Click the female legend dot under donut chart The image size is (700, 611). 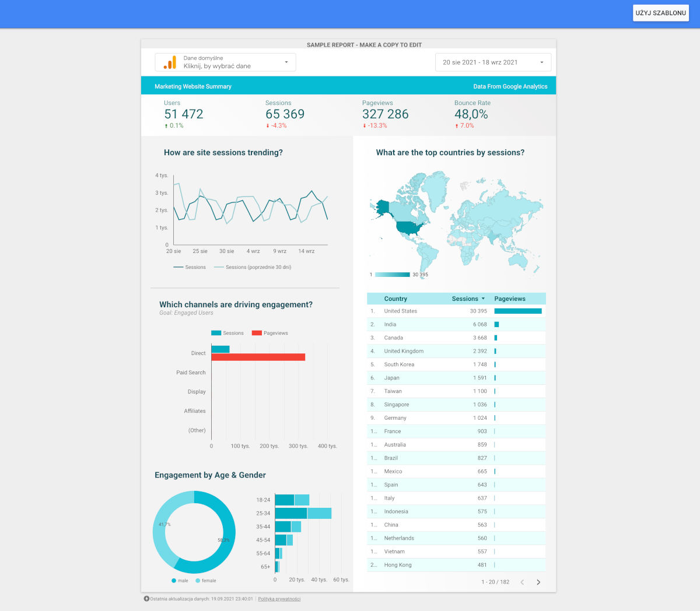coord(198,581)
